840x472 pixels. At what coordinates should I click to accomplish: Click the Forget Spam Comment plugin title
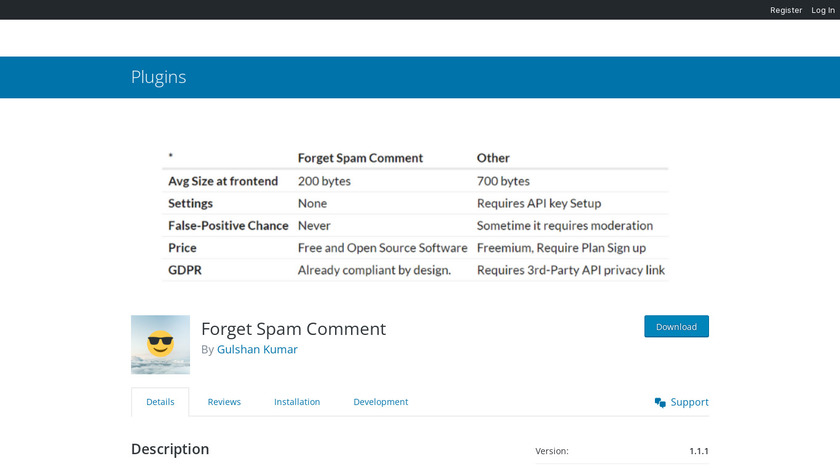pyautogui.click(x=293, y=329)
